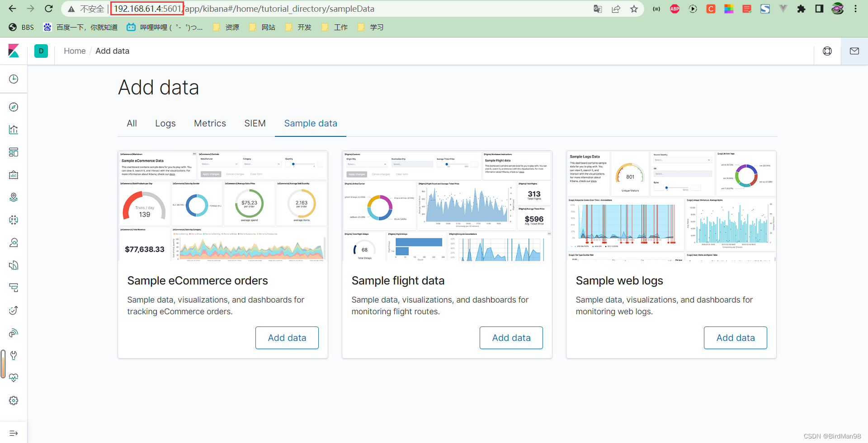Open Management gear icon in sidebar
This screenshot has height=443, width=868.
point(14,401)
